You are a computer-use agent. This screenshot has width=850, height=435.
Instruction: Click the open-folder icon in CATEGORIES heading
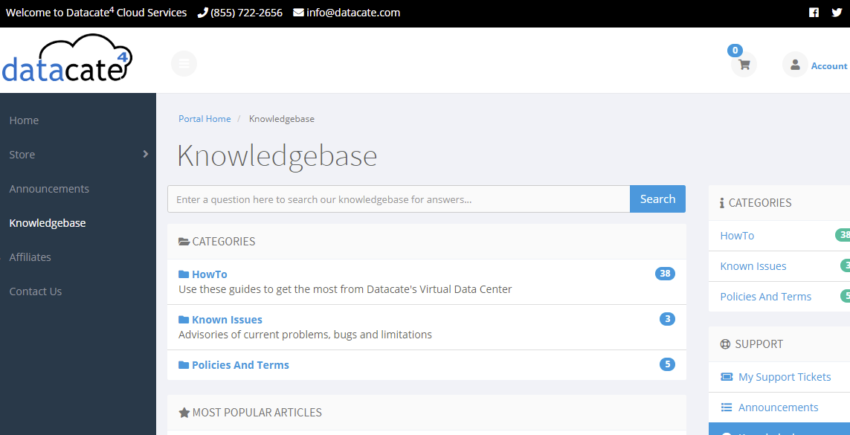tap(184, 241)
